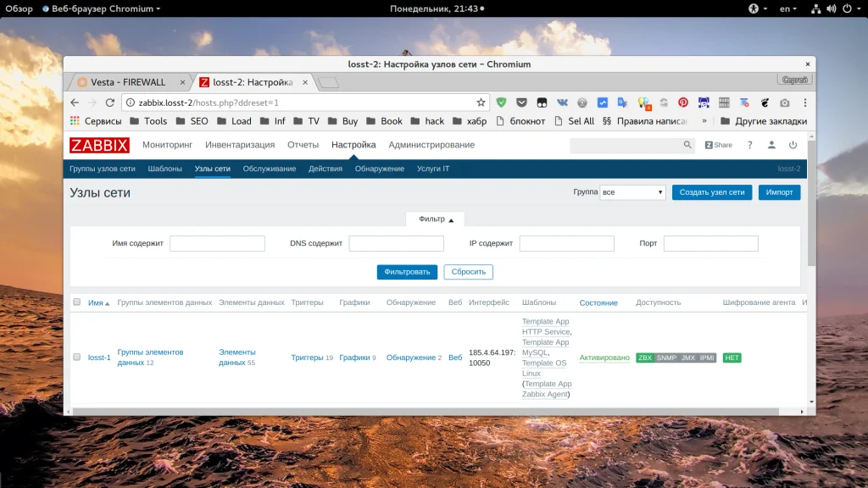
Task: Open the Группа dropdown
Action: [x=632, y=192]
